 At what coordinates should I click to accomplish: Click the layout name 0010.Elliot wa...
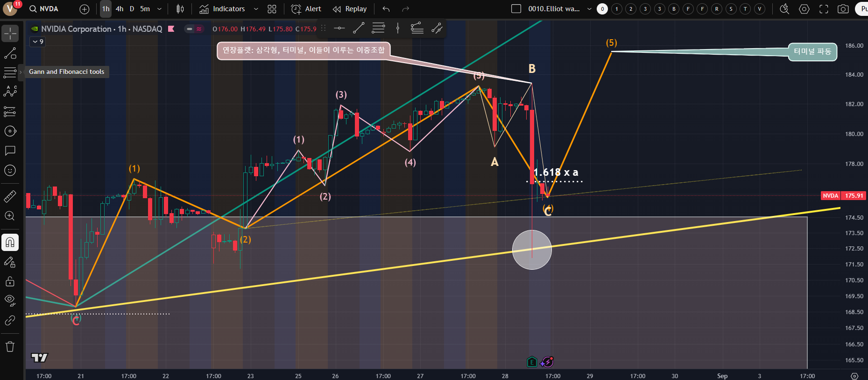pyautogui.click(x=554, y=9)
